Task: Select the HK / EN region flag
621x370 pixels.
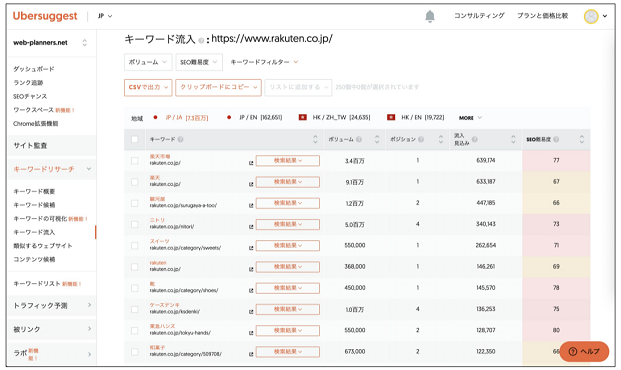Action: [391, 117]
